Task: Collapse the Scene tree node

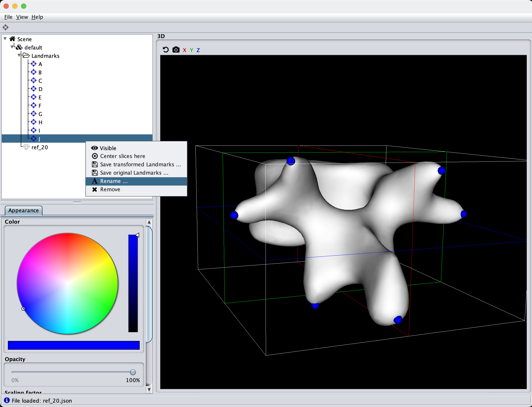Action: pos(5,39)
